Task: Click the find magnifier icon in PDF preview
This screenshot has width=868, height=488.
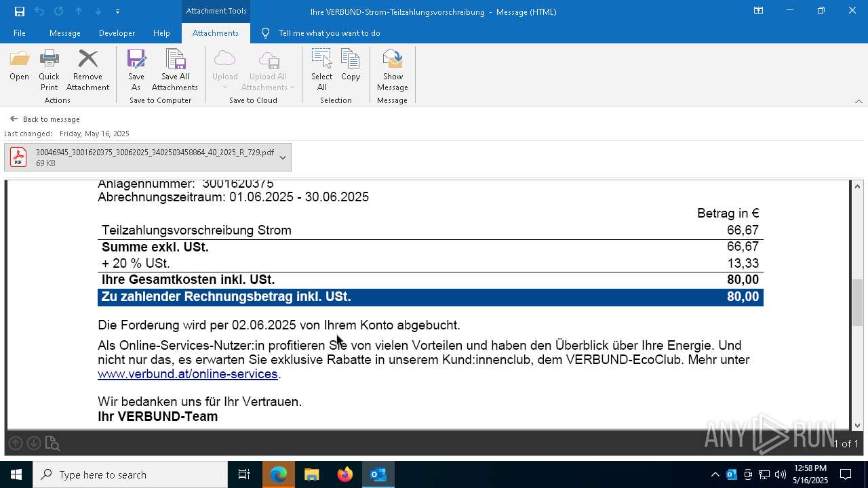Action: 52,444
